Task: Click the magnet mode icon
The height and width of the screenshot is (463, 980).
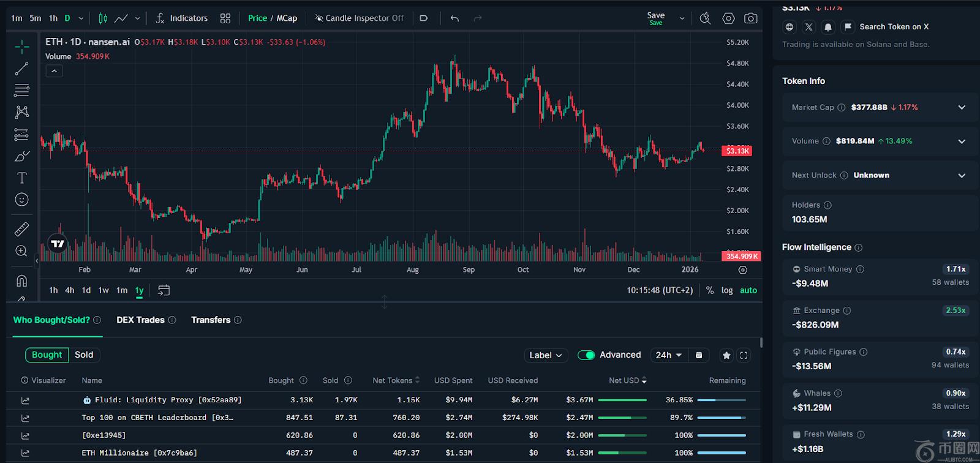Action: tap(21, 281)
